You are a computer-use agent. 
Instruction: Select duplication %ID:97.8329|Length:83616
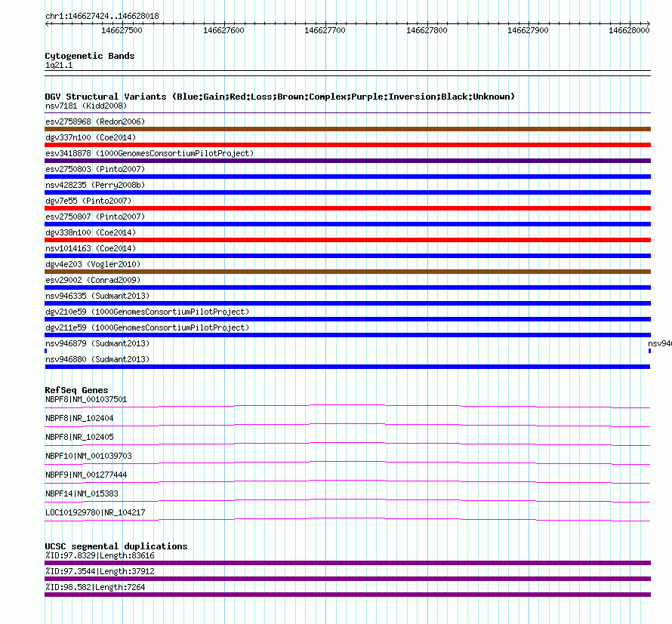100,556
